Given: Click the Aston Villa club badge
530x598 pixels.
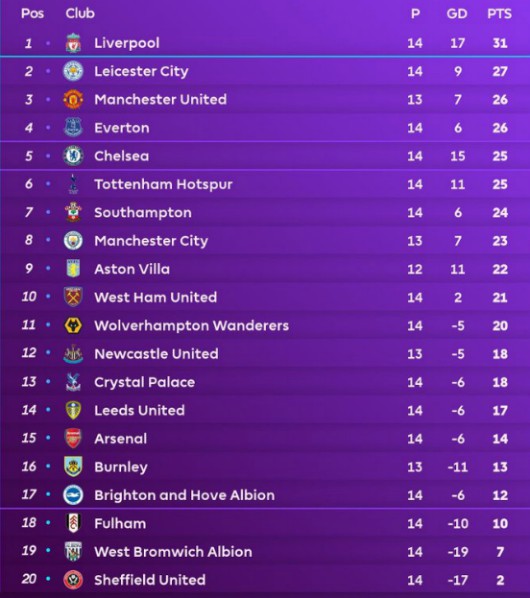Looking at the screenshot, I should tap(73, 269).
